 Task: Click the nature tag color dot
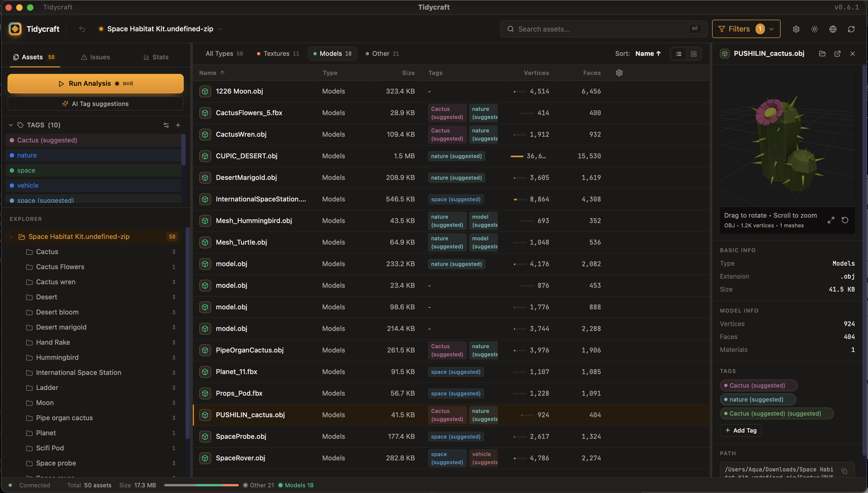(12, 155)
